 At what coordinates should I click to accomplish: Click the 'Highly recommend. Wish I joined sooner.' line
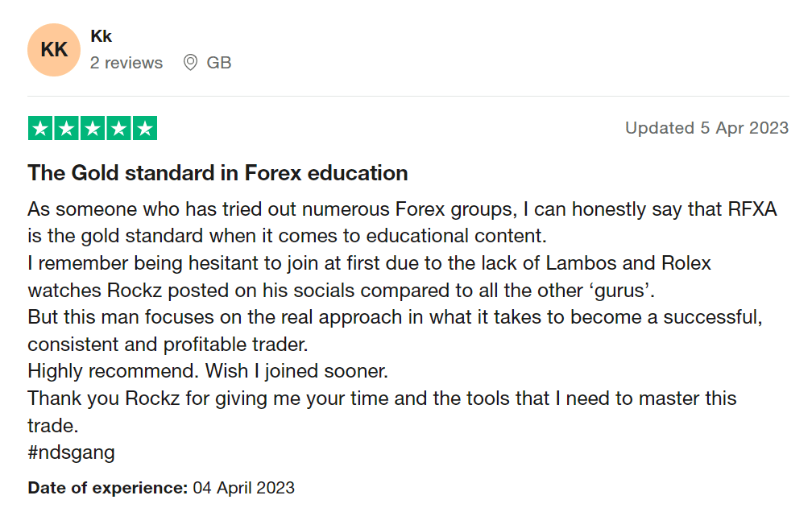pyautogui.click(x=208, y=372)
